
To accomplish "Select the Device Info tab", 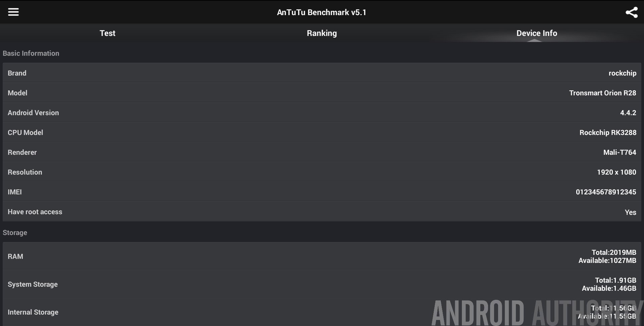I will pos(537,33).
